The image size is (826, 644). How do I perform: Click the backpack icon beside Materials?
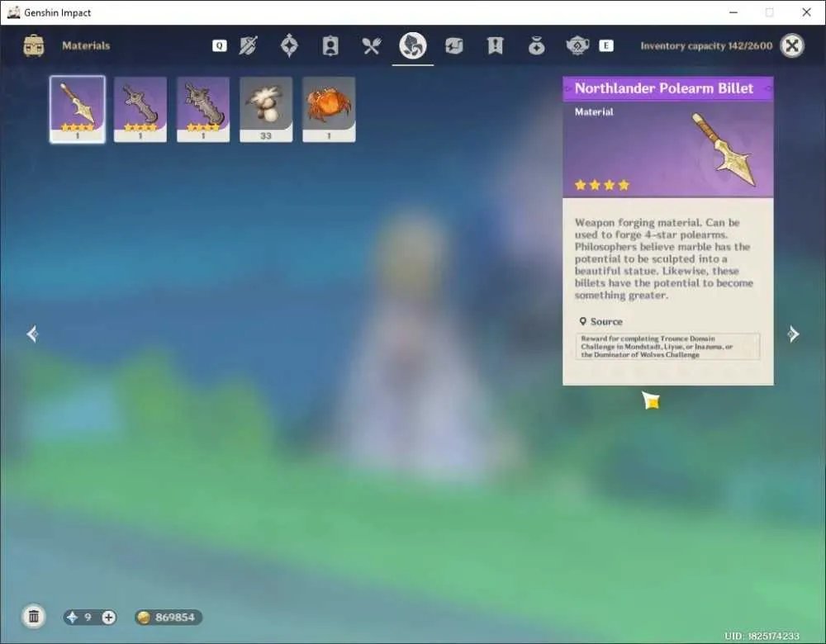[34, 45]
